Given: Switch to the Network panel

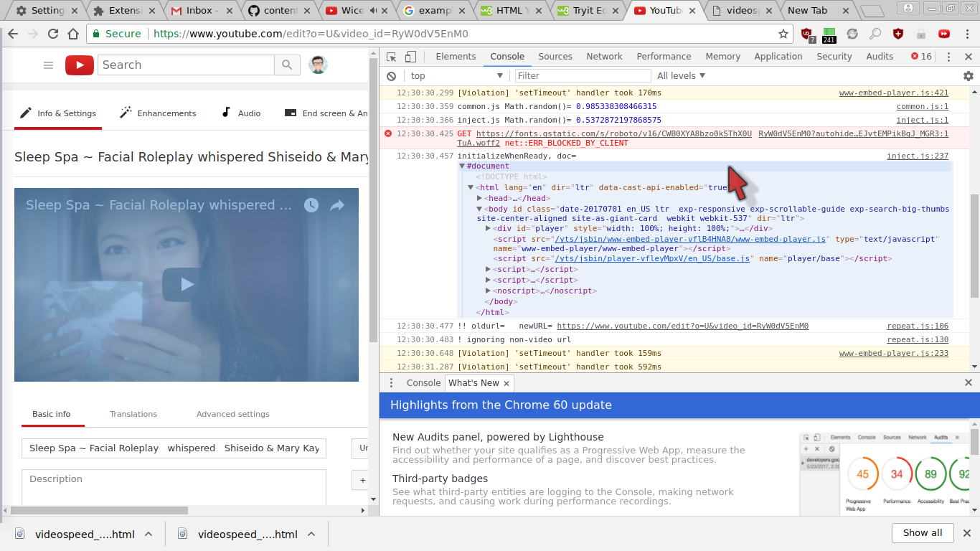Looking at the screenshot, I should [604, 56].
